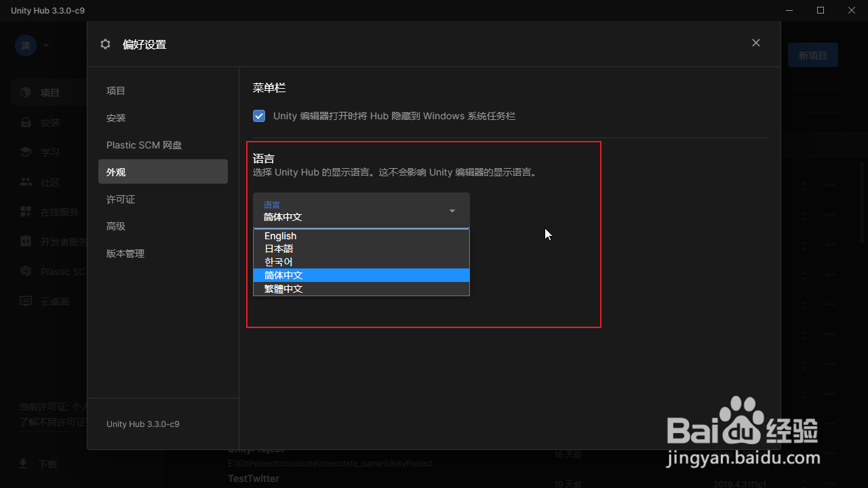This screenshot has height=488, width=868.
Task: Choose 繁體中文 from language list
Action: click(x=361, y=289)
